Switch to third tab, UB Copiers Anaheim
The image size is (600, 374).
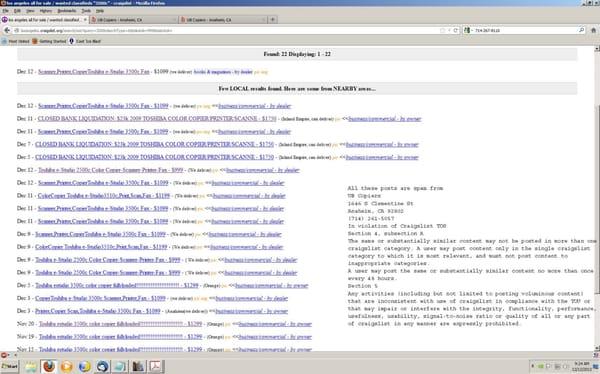223,20
